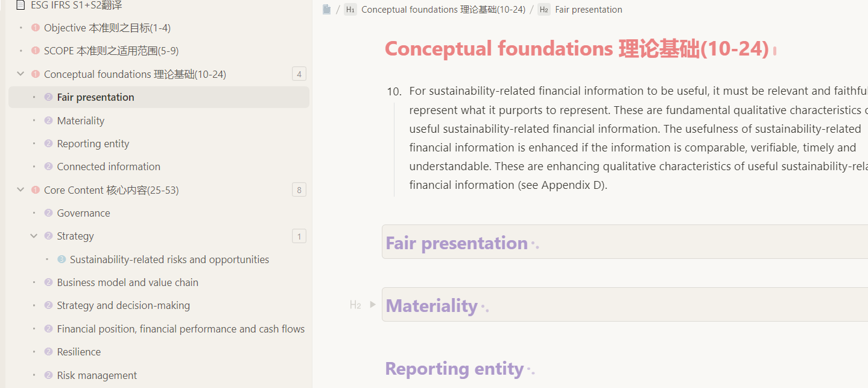Click the level-1 badge beside Objective 本准则之目标

tap(35, 28)
